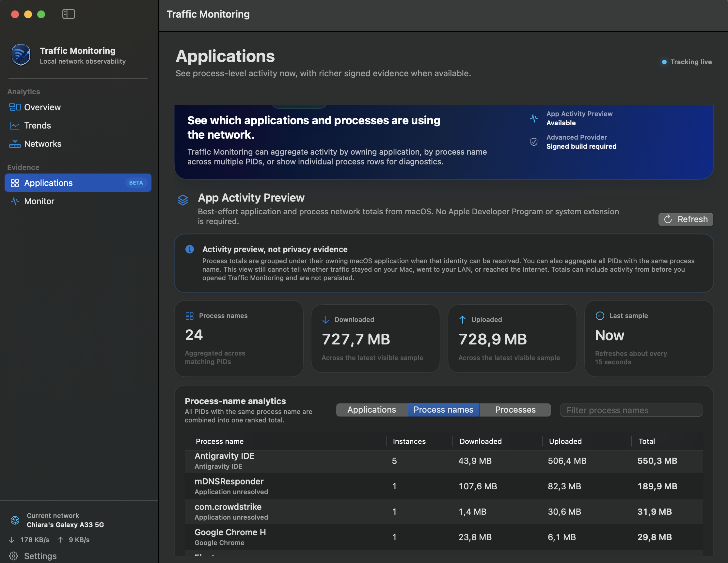Screen dimensions: 728x563
Task: Click the 24 process names count
Action: (194, 335)
